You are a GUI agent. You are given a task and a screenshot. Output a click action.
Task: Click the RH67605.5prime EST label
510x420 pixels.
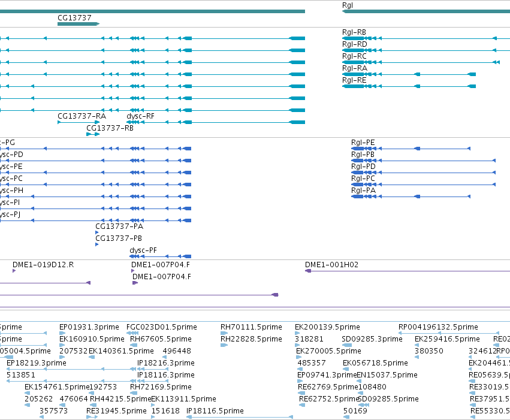161,339
